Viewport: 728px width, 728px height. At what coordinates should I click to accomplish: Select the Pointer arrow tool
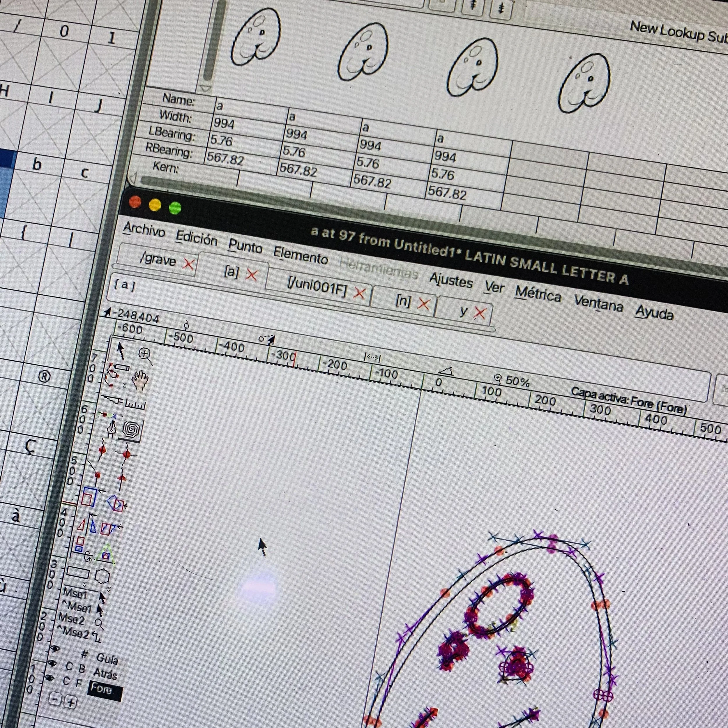click(x=121, y=351)
